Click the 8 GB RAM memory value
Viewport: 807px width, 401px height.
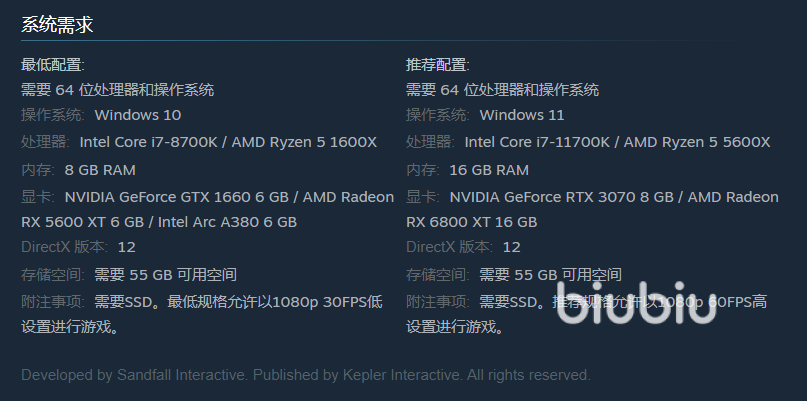coord(100,170)
